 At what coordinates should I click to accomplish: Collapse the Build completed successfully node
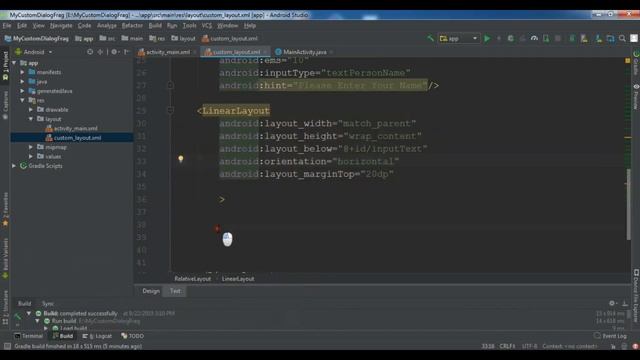pyautogui.click(x=29, y=313)
